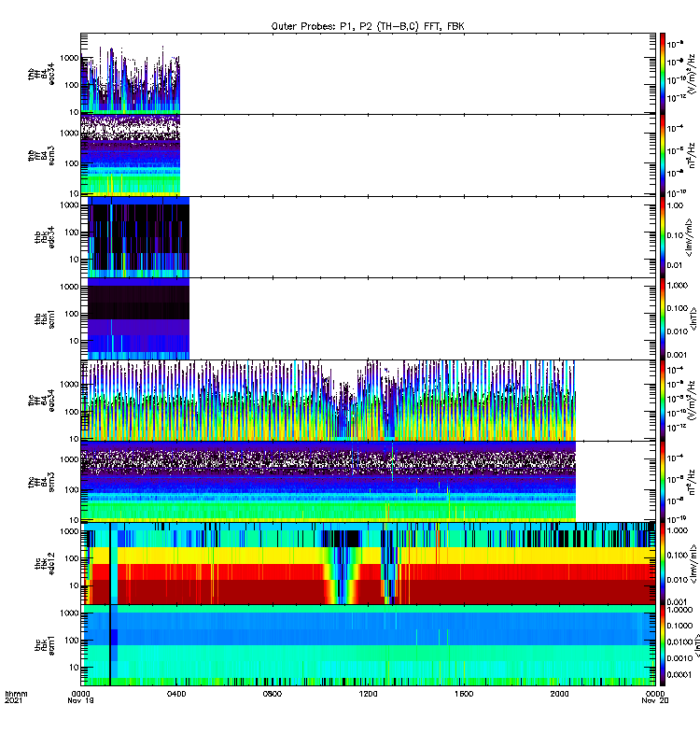Click the '0.0001' color bar value in the bottom panel

(679, 674)
